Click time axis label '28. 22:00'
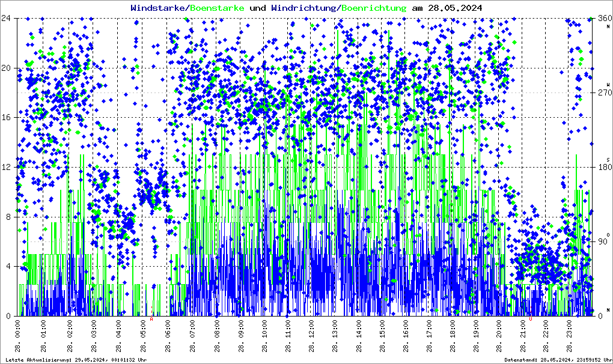The width and height of the screenshot is (613, 364). coord(545,336)
